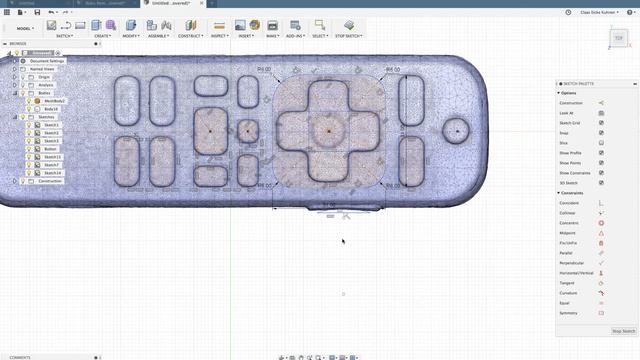
Task: Open the INSERT menu
Action: click(246, 36)
